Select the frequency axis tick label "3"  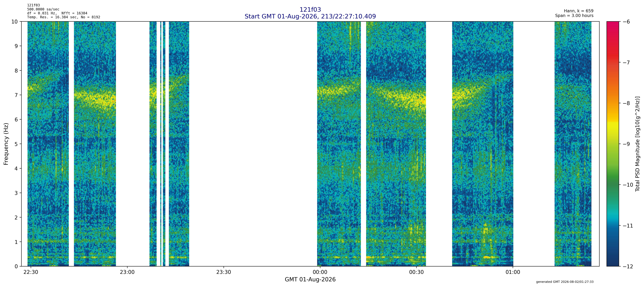pos(16,193)
